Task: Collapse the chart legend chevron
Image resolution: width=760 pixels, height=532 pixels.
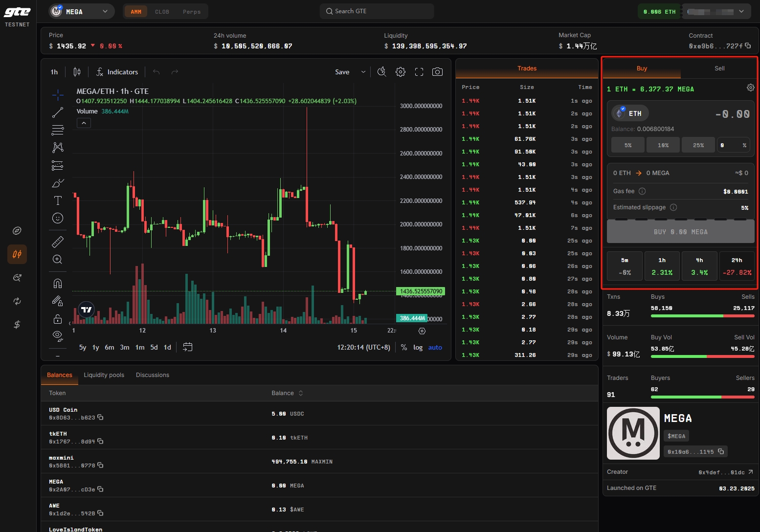Action: (x=84, y=123)
